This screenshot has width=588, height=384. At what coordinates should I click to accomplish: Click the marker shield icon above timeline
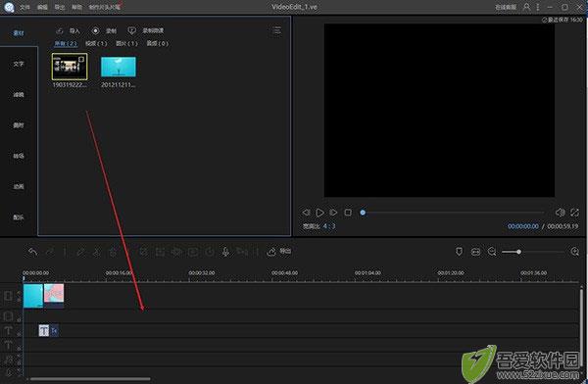coord(459,251)
